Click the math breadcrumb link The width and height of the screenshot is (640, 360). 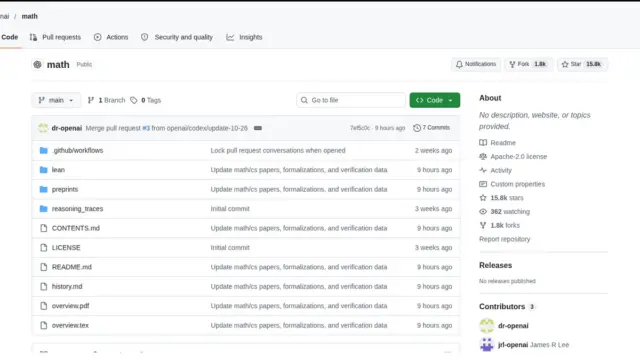pyautogui.click(x=29, y=16)
